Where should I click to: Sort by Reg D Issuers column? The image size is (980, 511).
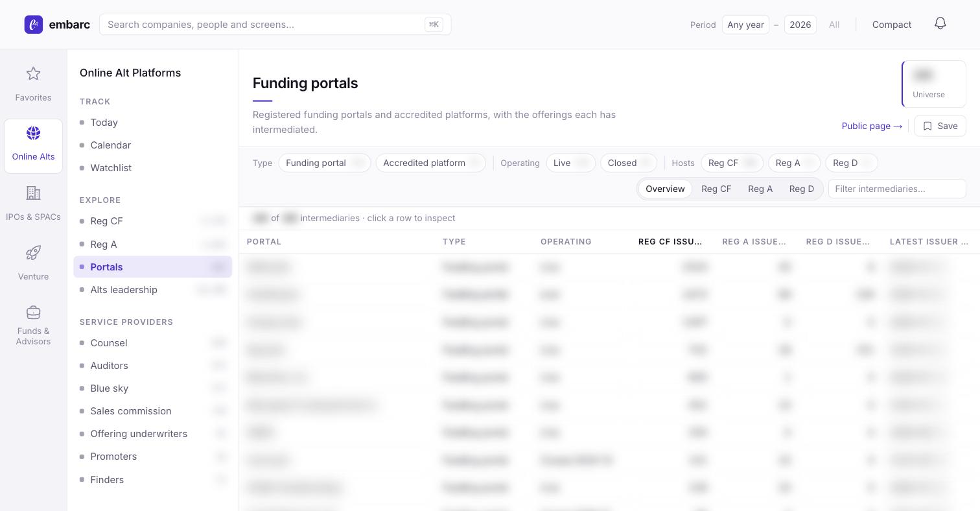click(x=837, y=242)
